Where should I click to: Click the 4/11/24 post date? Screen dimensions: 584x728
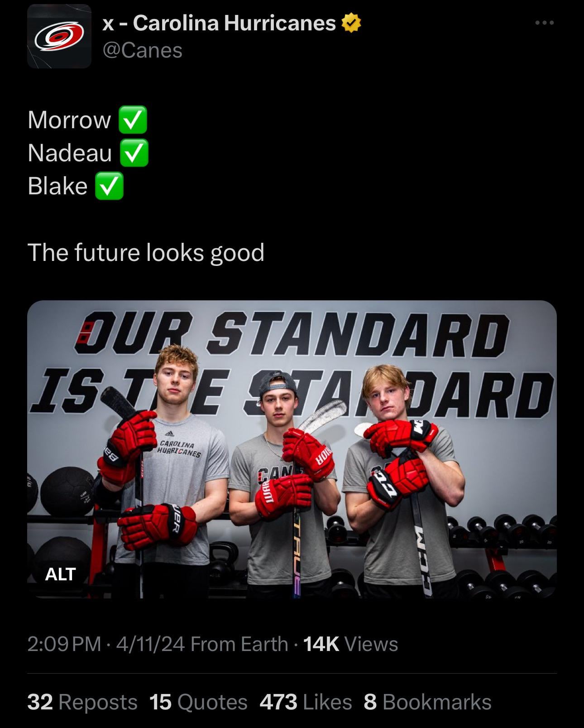(150, 644)
